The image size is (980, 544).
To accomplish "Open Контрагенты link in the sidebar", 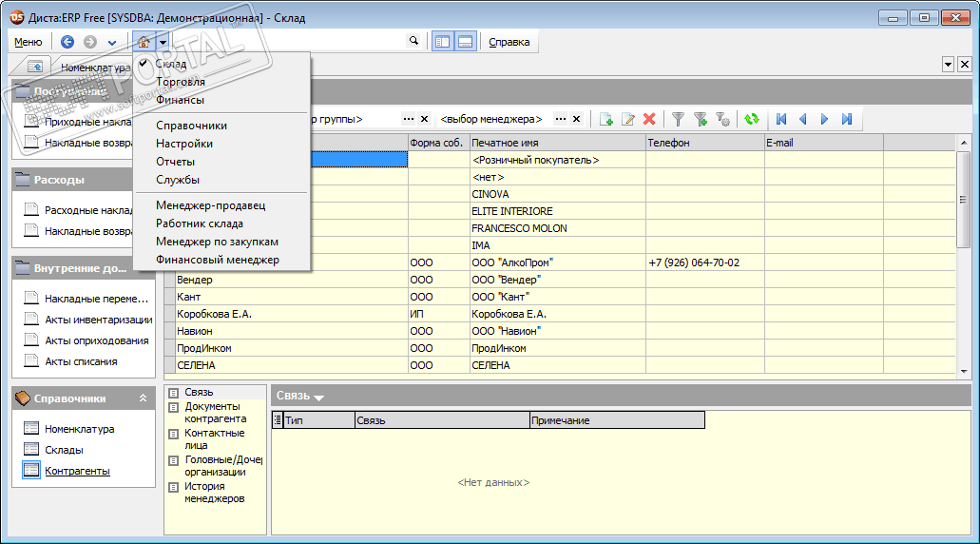I will (77, 471).
